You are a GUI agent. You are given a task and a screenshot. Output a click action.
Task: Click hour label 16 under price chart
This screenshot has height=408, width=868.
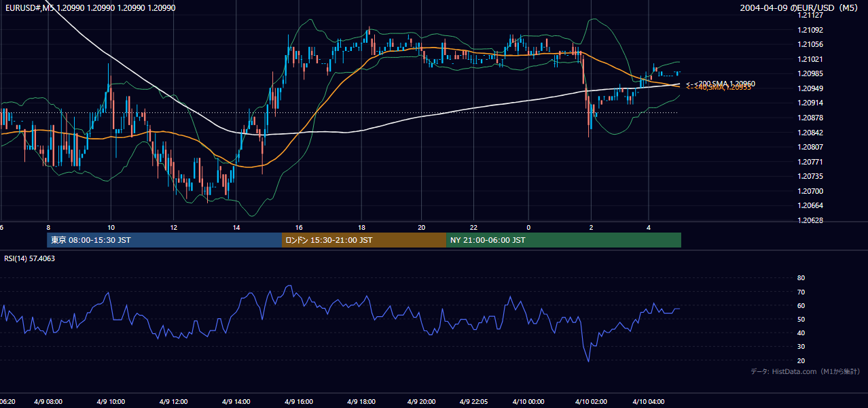click(299, 227)
